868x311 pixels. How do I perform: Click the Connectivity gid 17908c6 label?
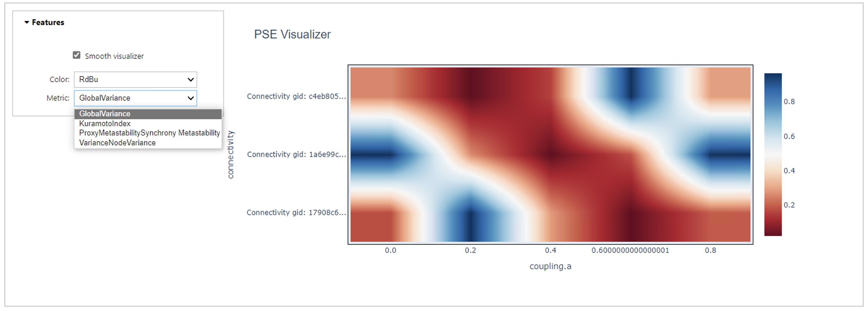tap(296, 212)
